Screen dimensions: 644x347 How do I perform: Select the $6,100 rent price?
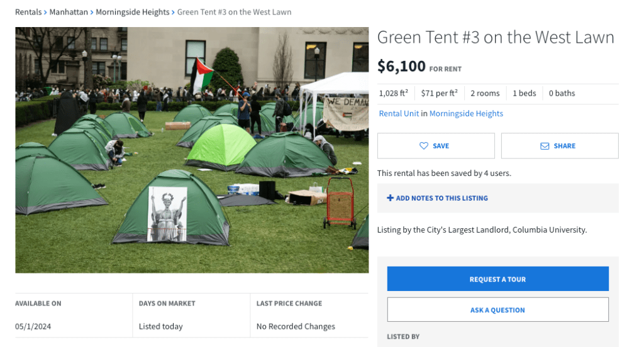401,66
